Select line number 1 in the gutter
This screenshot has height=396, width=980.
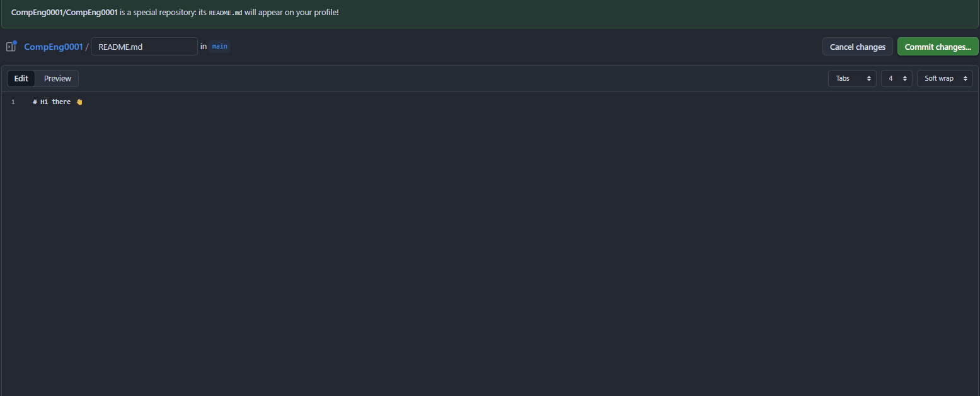click(x=13, y=102)
